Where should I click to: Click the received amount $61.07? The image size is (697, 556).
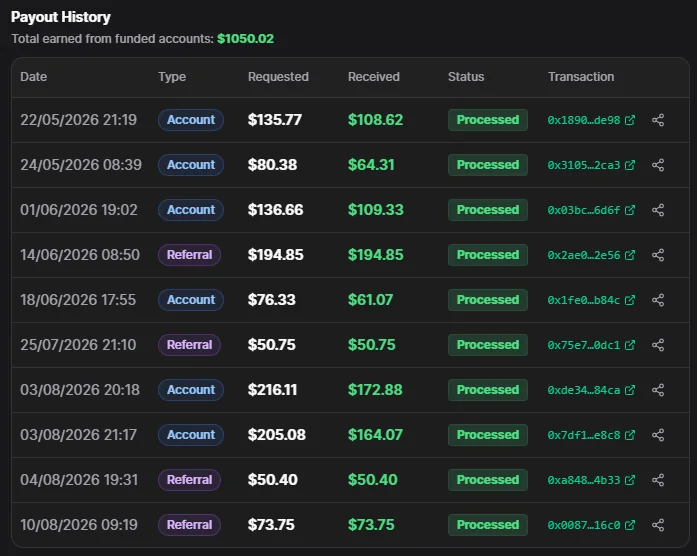coord(370,300)
